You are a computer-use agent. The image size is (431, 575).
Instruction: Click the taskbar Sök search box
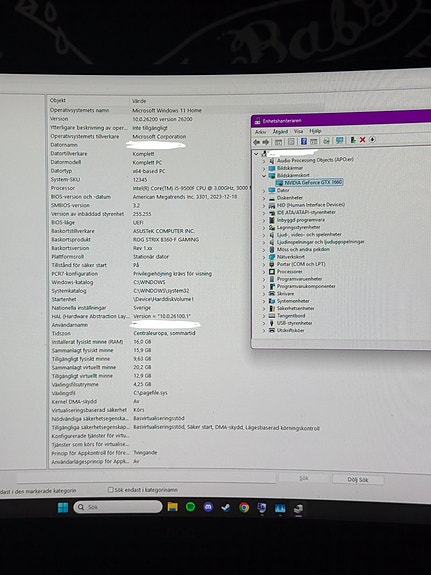coord(118,507)
